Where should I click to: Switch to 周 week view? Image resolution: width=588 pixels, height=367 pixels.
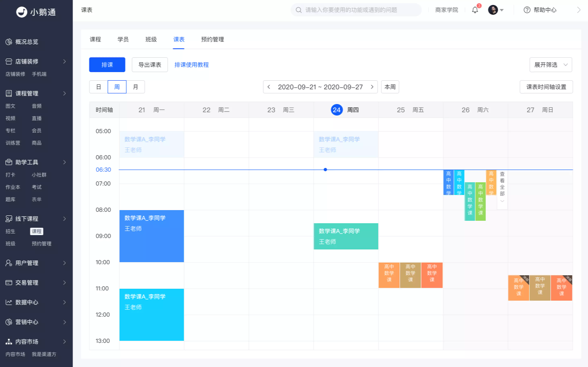117,87
